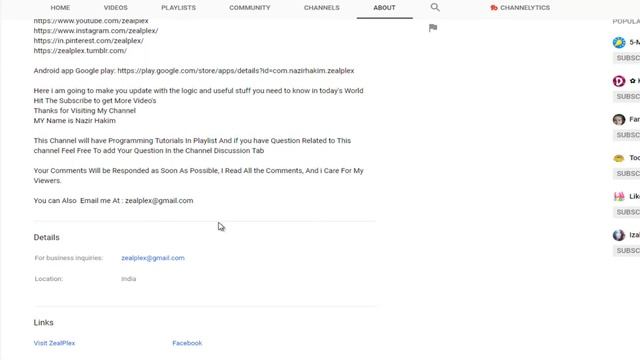
Task: Click the Instagram zealplex URL text
Action: pyautogui.click(x=96, y=31)
